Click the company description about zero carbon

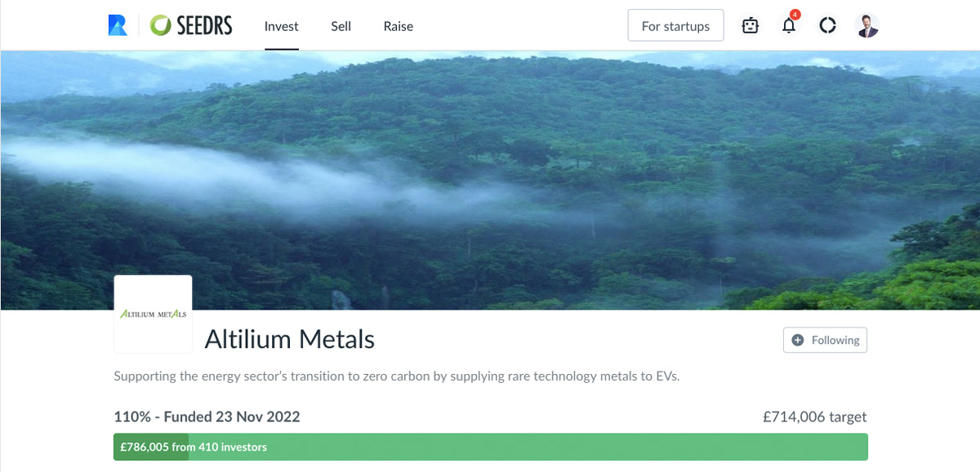(x=396, y=376)
